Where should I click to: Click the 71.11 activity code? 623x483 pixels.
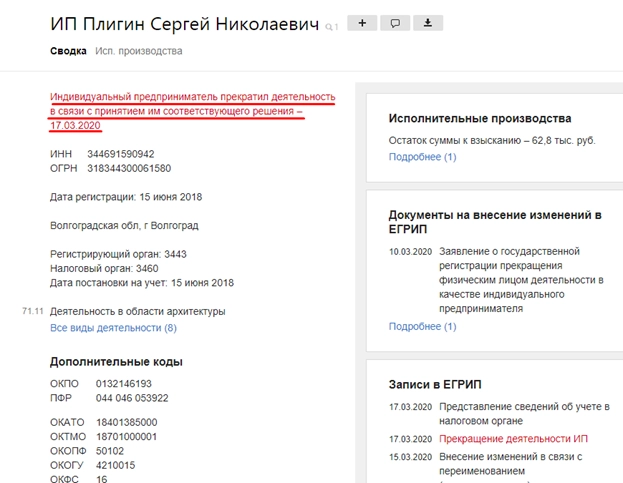[x=32, y=312]
